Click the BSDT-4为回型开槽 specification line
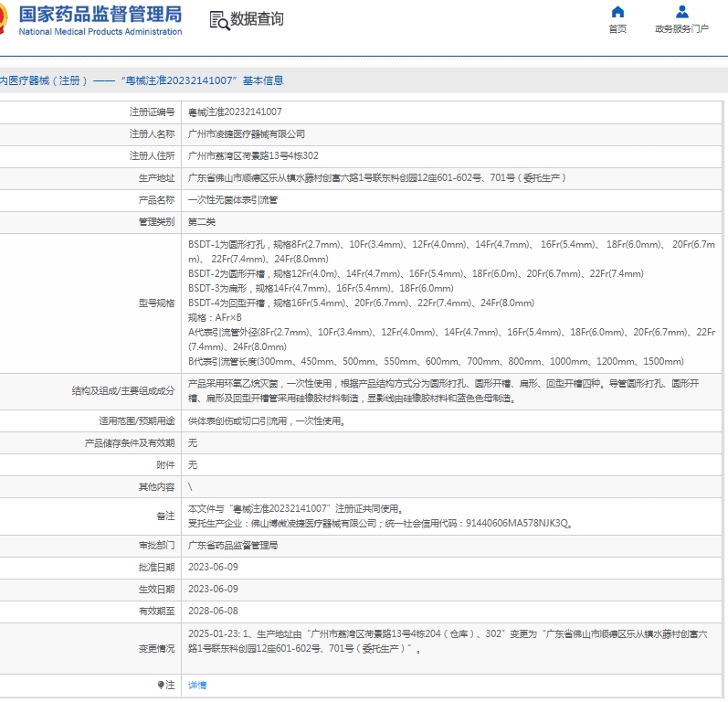 [361, 303]
